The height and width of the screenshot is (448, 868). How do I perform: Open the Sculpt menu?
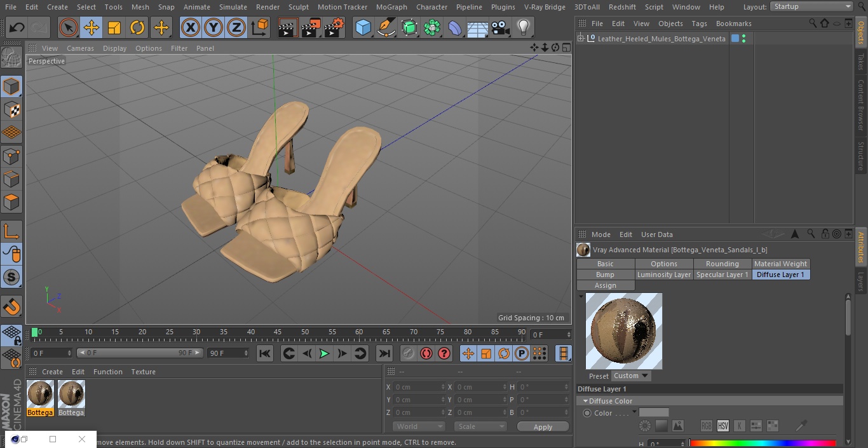(x=298, y=7)
